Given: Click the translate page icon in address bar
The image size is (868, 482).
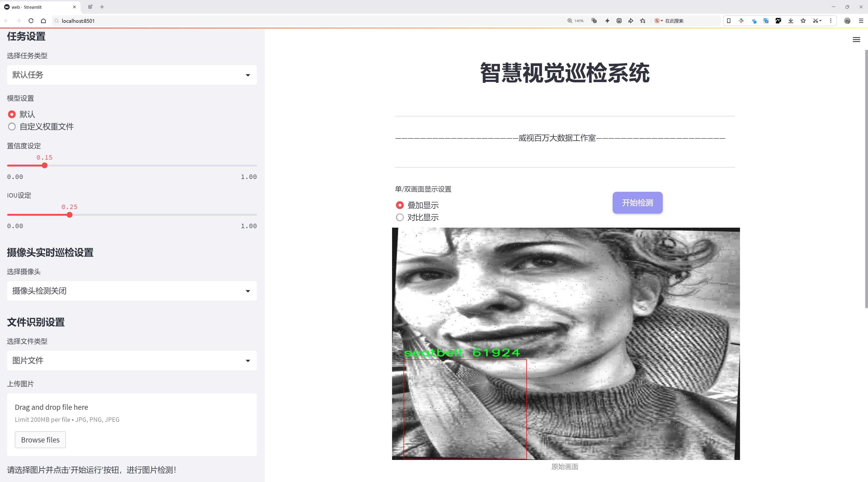Looking at the screenshot, I should pos(594,21).
